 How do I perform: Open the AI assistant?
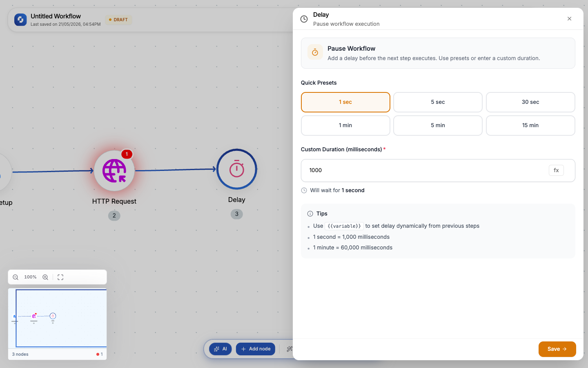(220, 349)
